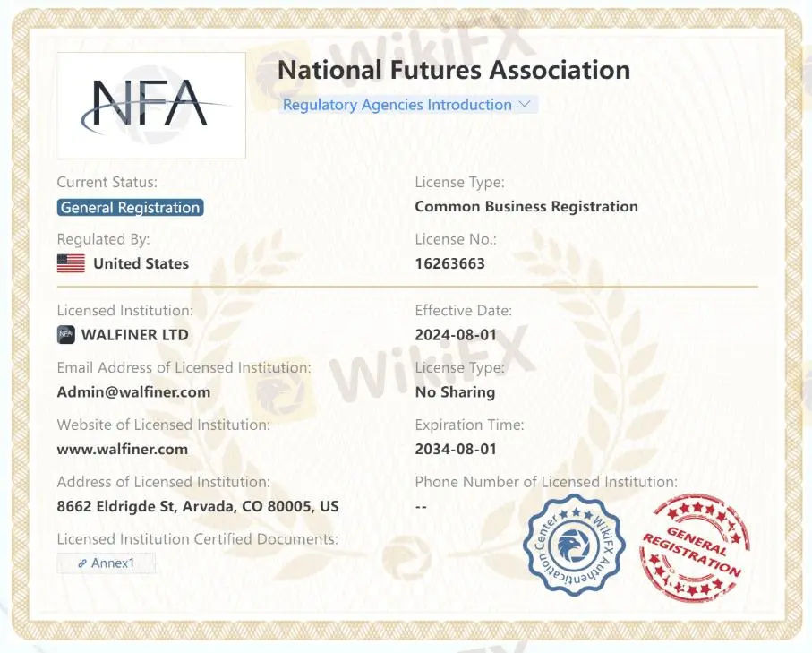The height and width of the screenshot is (653, 812).
Task: Select the address 8662 Eldrigde St text
Action: pyautogui.click(x=197, y=506)
